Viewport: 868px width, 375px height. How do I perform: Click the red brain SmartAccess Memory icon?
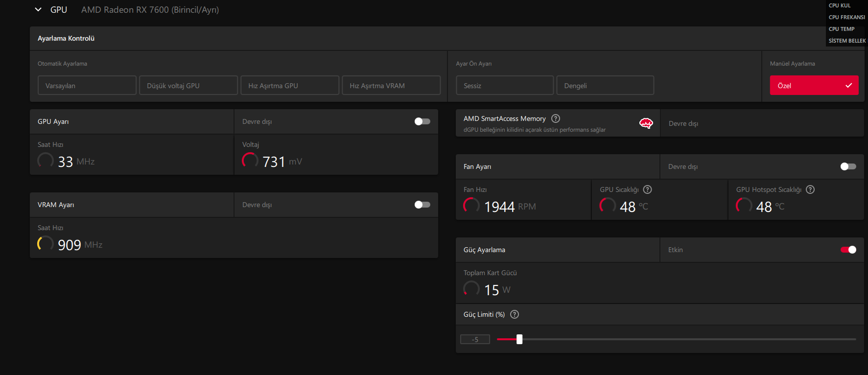[646, 123]
